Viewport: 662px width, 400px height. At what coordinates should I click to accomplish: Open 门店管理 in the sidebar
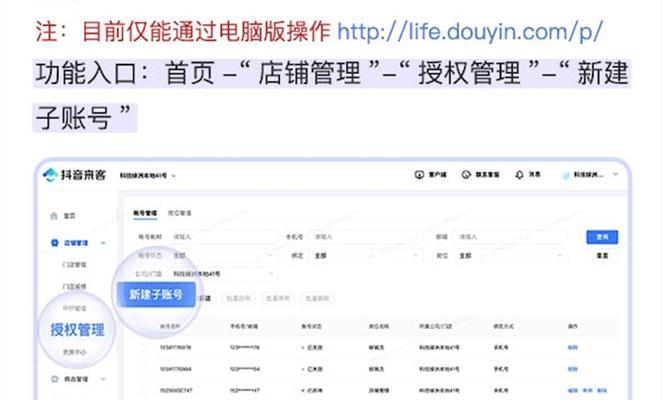click(x=74, y=265)
